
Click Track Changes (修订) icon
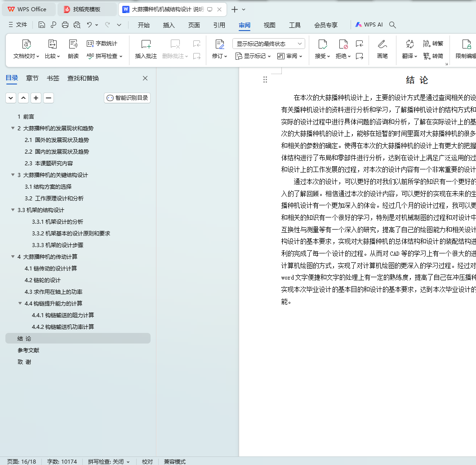pos(219,49)
